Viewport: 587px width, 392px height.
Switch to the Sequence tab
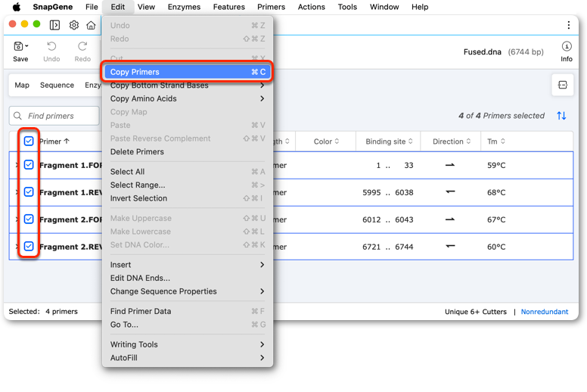pos(57,85)
